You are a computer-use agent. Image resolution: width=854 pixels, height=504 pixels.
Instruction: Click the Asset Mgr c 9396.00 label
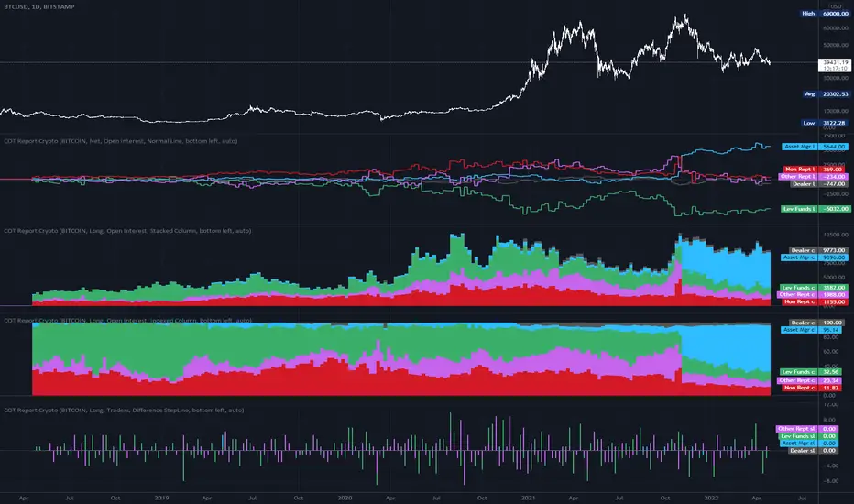[815, 257]
